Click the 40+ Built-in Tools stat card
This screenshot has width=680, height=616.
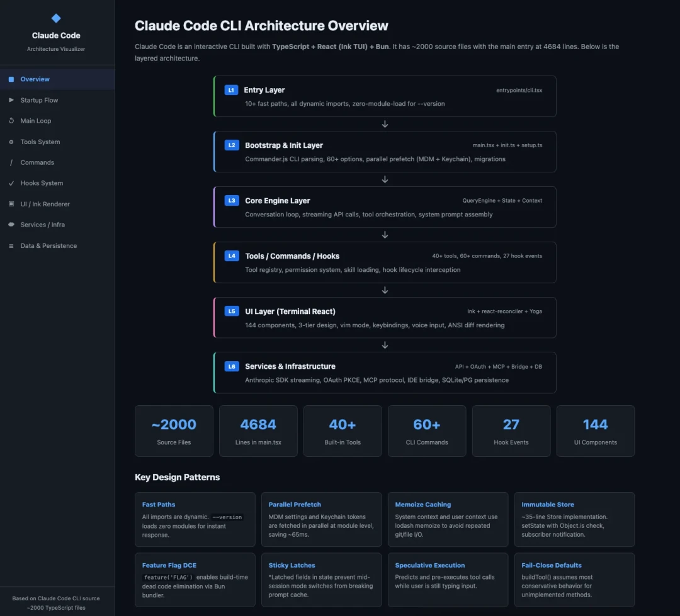point(343,431)
